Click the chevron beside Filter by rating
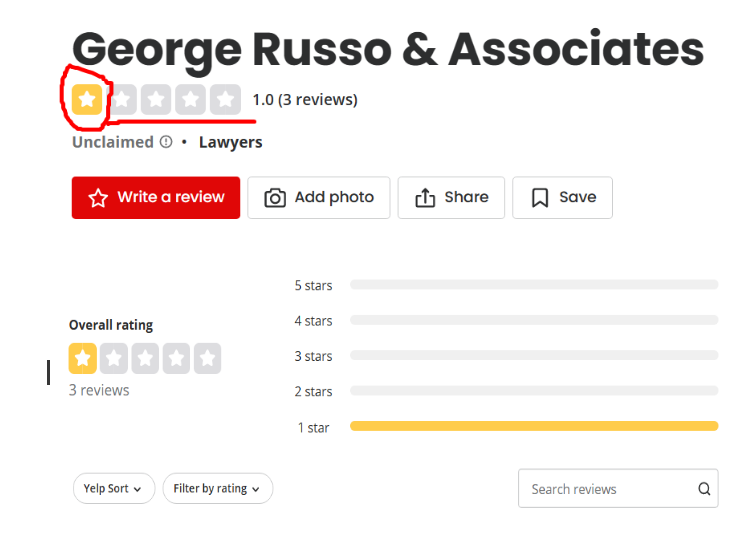736x548 pixels. 256,489
